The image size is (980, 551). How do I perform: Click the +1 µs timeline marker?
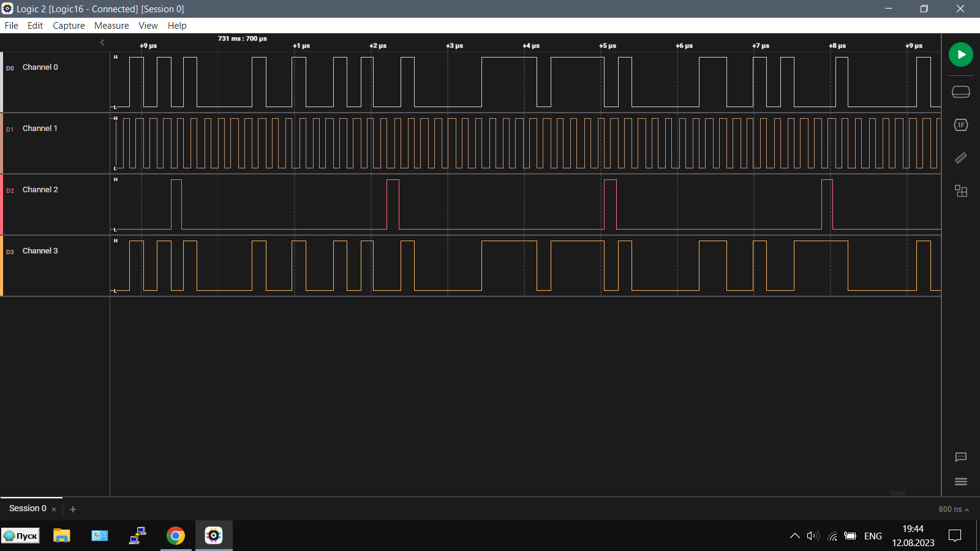click(301, 46)
